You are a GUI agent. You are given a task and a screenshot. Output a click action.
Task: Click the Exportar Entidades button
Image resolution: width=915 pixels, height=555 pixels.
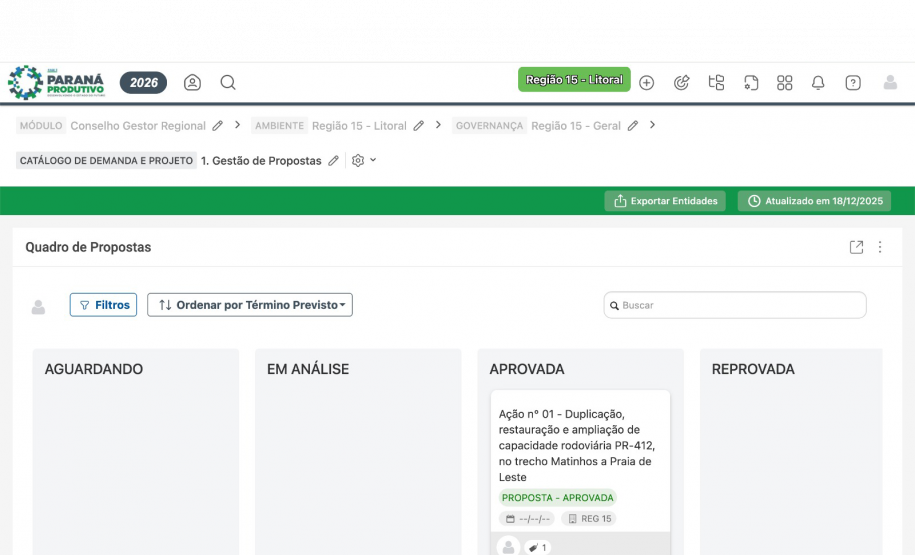tap(664, 201)
